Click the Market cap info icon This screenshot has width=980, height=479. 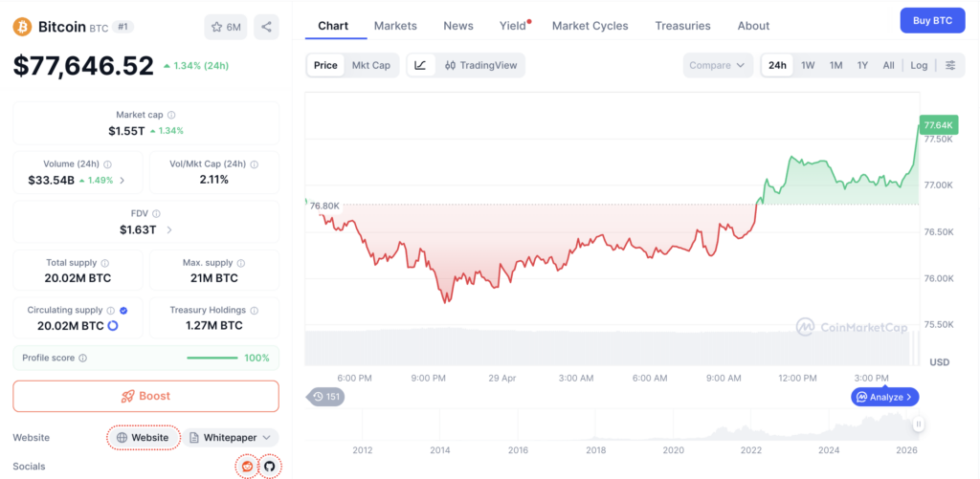click(171, 115)
